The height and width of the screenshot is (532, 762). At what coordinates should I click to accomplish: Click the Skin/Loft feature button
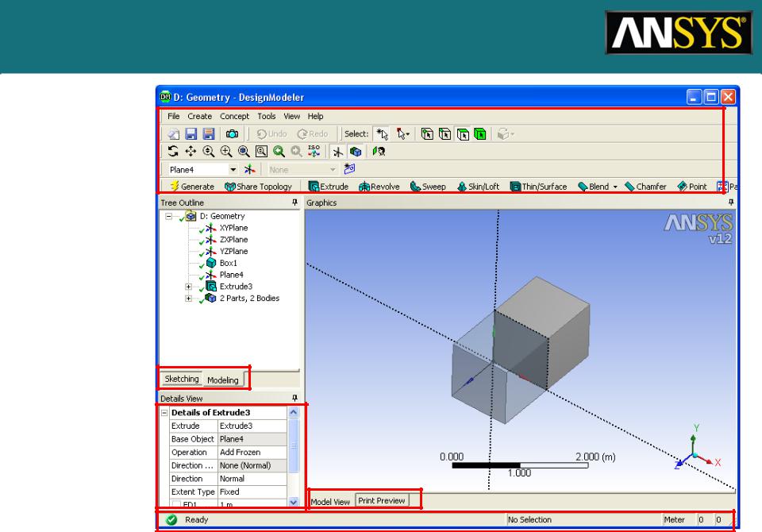pos(478,187)
